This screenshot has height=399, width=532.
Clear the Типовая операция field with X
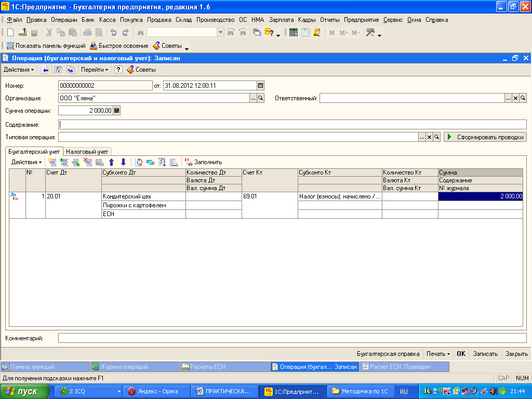[x=429, y=137]
